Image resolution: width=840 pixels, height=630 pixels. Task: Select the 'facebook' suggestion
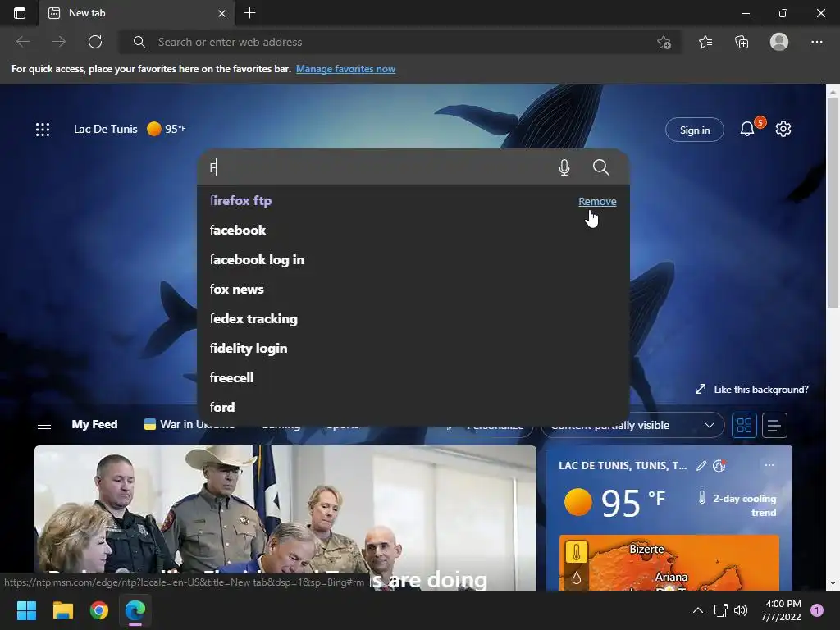[x=413, y=231]
